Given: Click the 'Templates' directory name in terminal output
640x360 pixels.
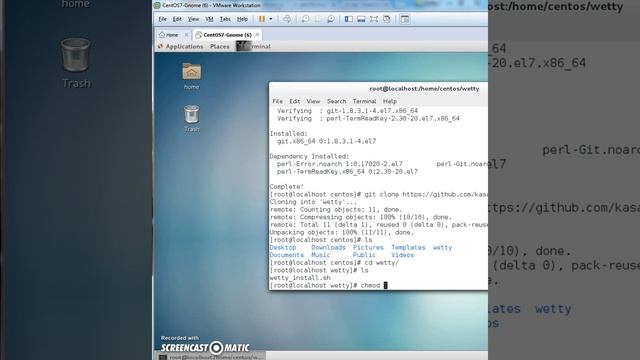Looking at the screenshot, I should pyautogui.click(x=408, y=248).
